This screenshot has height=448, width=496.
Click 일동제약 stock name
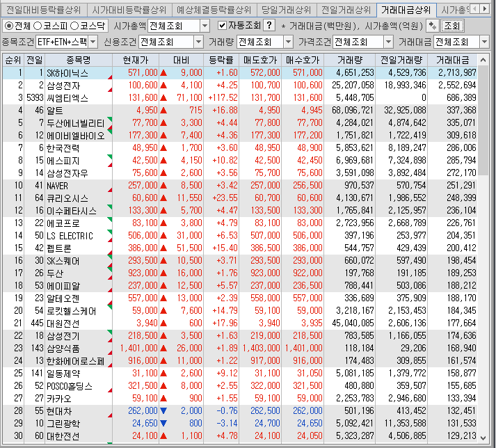[x=63, y=374]
